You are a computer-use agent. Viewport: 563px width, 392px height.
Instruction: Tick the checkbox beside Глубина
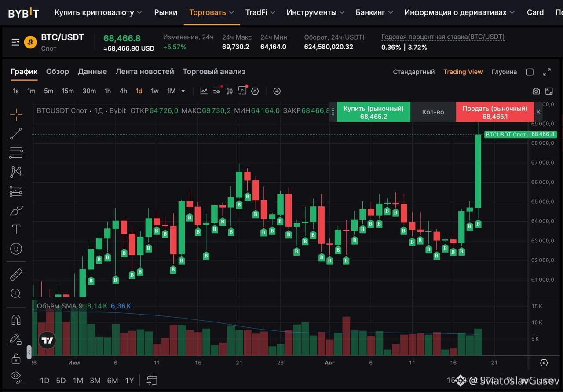530,72
